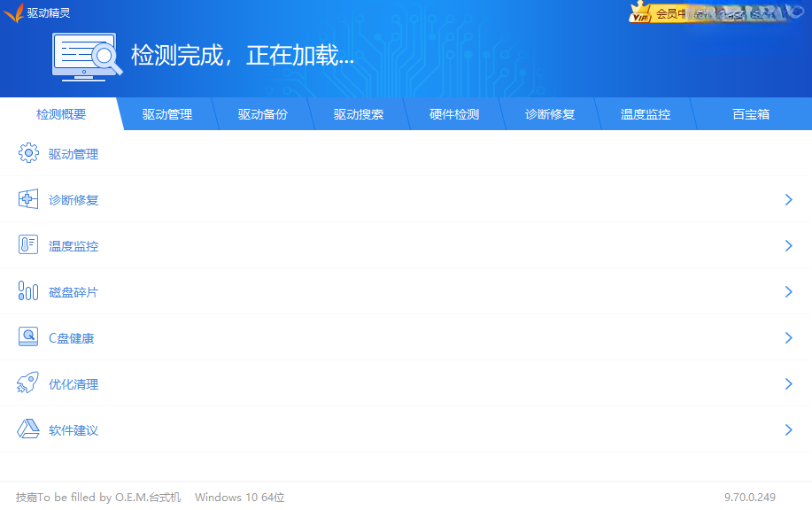Click the 诊断修复 list label
812x510 pixels.
(x=73, y=200)
